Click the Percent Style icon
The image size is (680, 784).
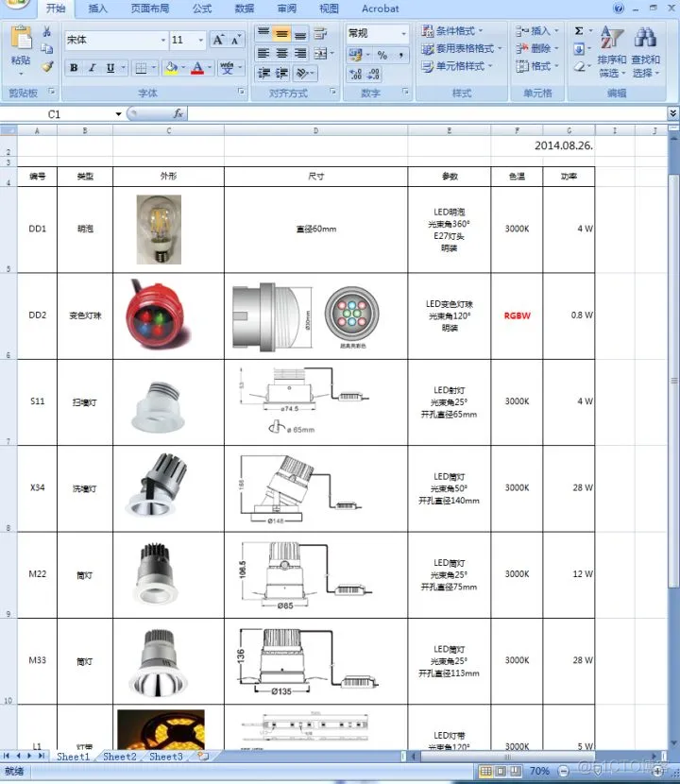click(x=382, y=55)
